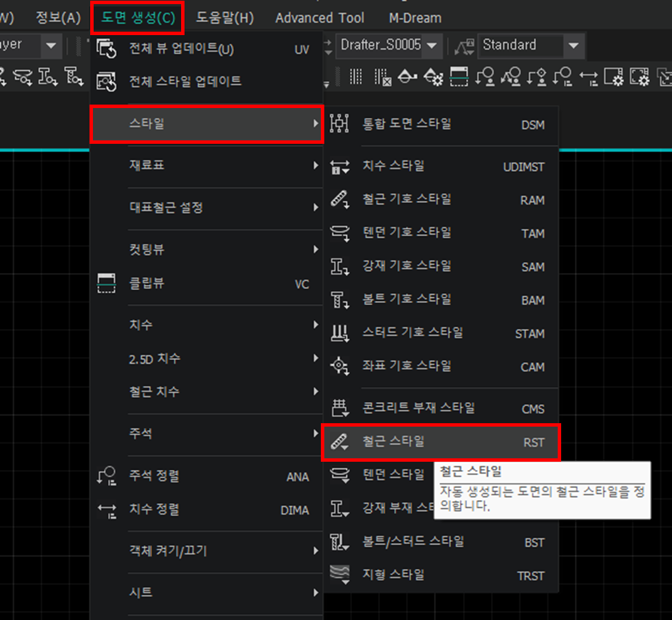Open the Standard style dropdown

click(x=573, y=45)
